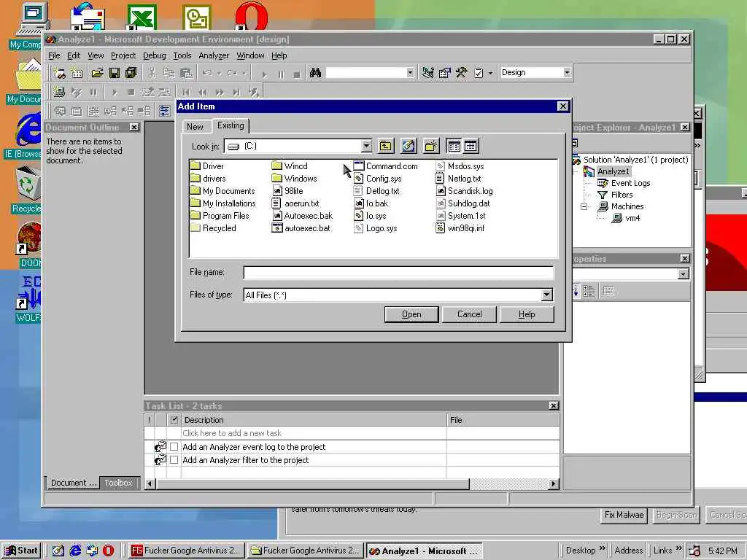The image size is (747, 560).
Task: Click the Properties Window toolbar icon
Action: click(444, 73)
